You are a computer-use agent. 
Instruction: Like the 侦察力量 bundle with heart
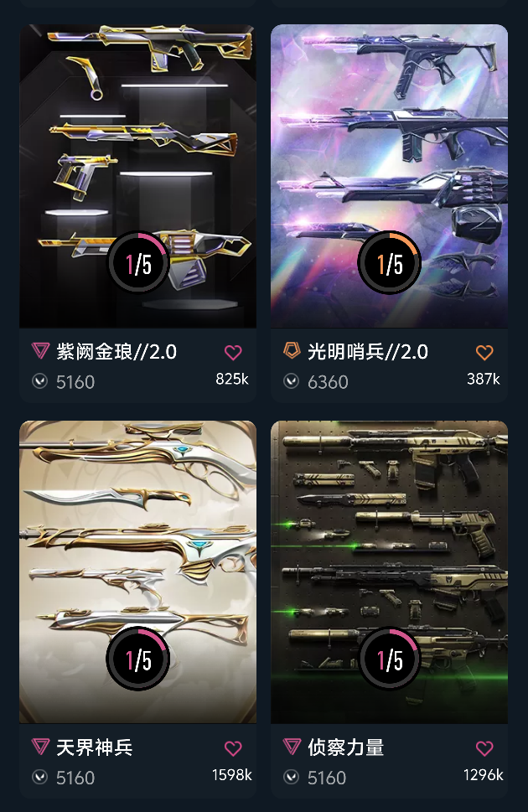484,748
